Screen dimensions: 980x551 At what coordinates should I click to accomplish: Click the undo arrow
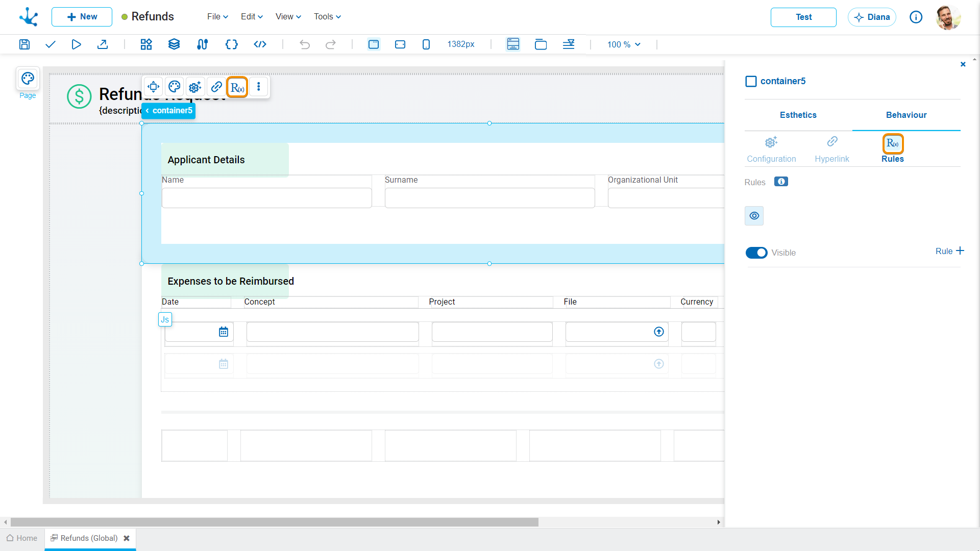[x=305, y=44]
